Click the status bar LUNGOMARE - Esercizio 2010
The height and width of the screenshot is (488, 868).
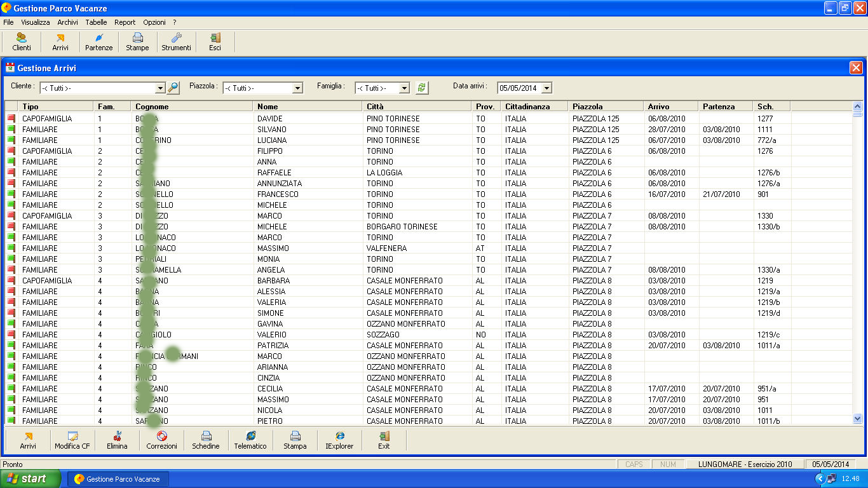click(x=745, y=464)
